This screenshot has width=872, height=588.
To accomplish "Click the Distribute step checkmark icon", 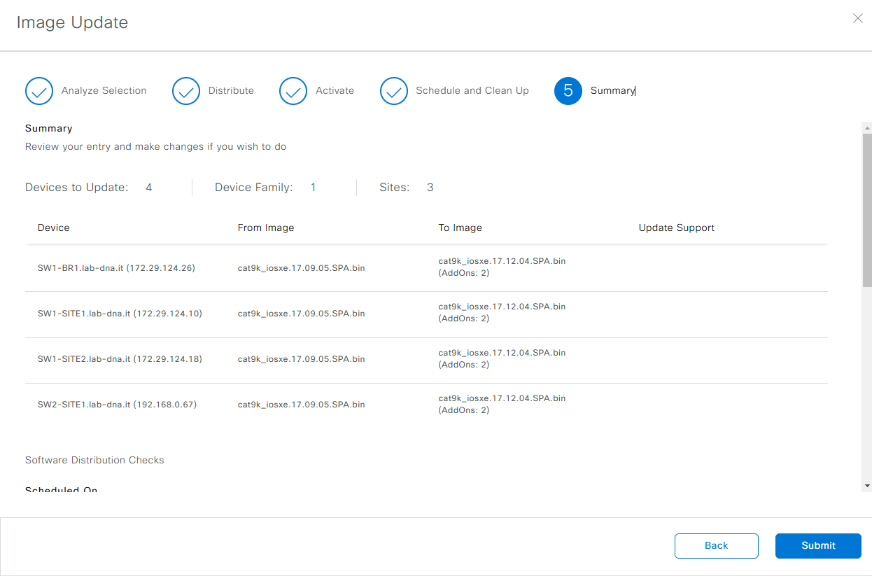I will [x=186, y=91].
